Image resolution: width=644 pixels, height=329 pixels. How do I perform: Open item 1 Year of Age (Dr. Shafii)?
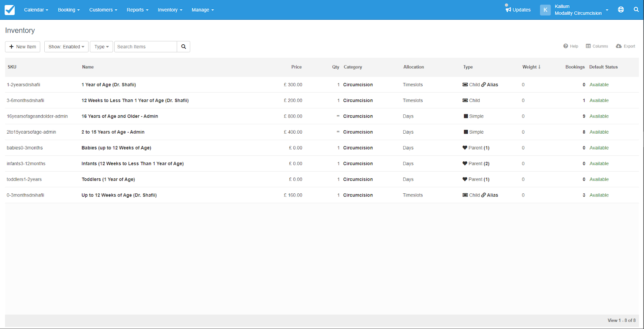point(109,85)
